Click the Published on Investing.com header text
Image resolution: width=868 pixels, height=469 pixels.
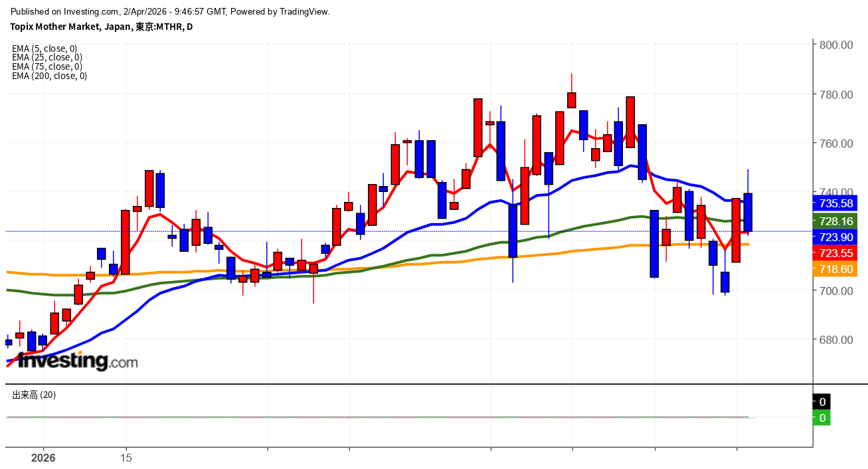click(x=170, y=11)
